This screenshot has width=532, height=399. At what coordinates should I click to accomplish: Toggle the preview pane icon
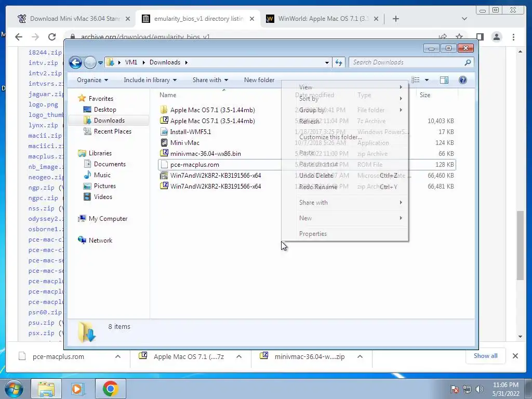point(444,80)
